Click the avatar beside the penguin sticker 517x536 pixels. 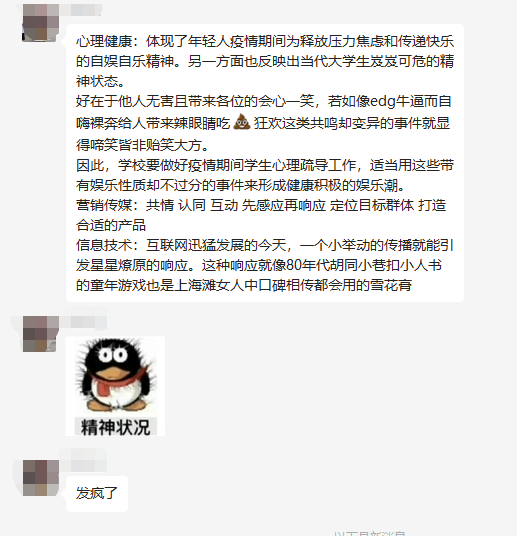40,334
